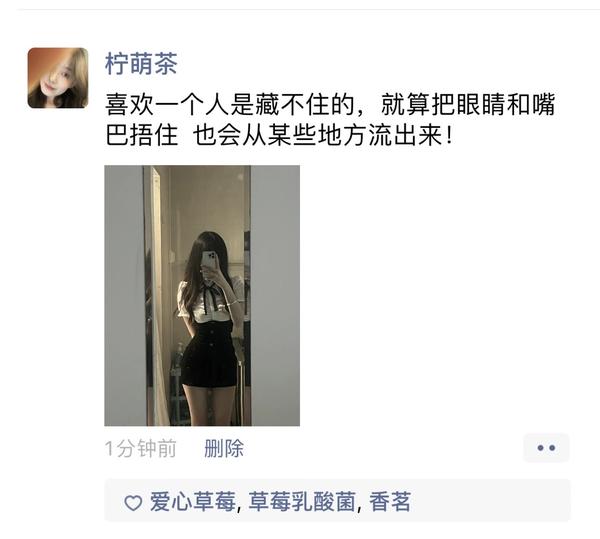The image size is (600, 539).
Task: Click the second text line 巴捂住 也会从某些地方流出来
Action: pyautogui.click(x=279, y=135)
